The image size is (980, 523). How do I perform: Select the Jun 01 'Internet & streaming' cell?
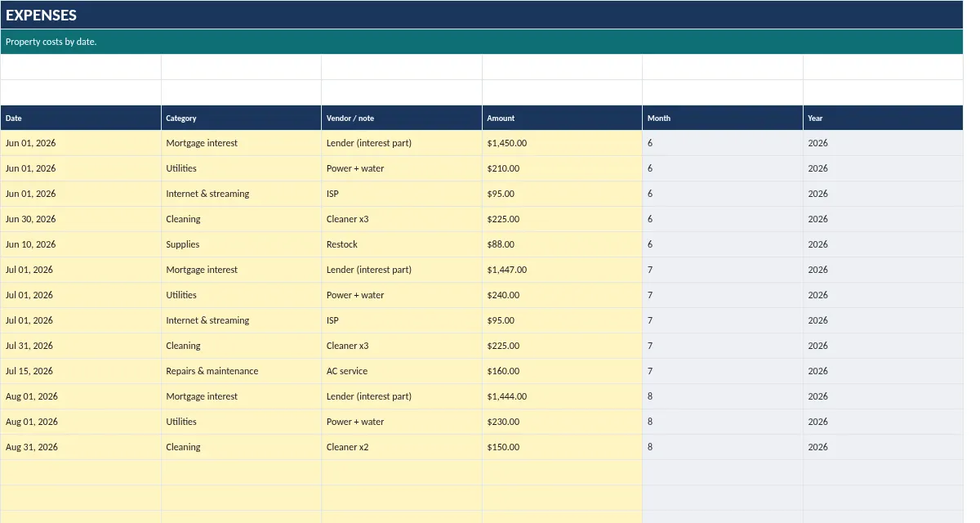click(241, 194)
